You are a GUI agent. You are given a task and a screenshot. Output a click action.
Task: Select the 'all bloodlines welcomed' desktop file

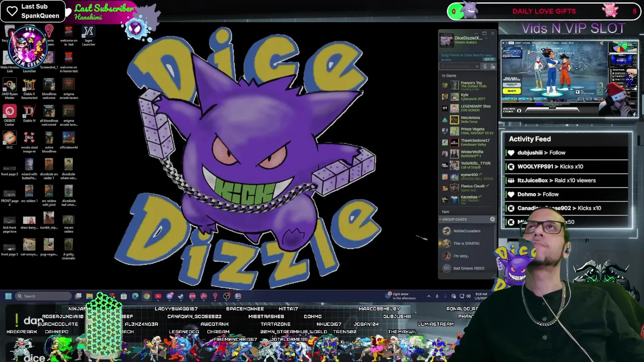49,116
